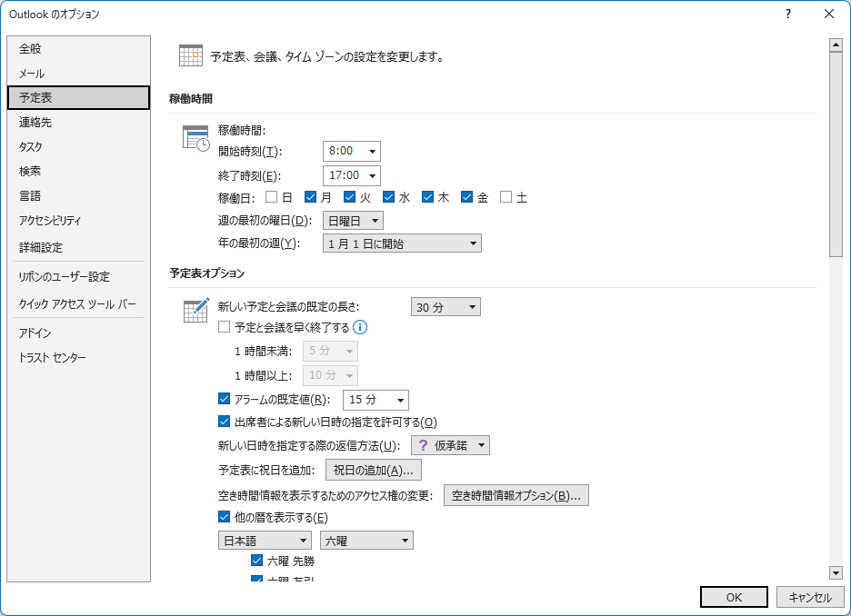The width and height of the screenshot is (851, 616).
Task: Uncheck Thursday (木) work day
Action: (x=427, y=197)
